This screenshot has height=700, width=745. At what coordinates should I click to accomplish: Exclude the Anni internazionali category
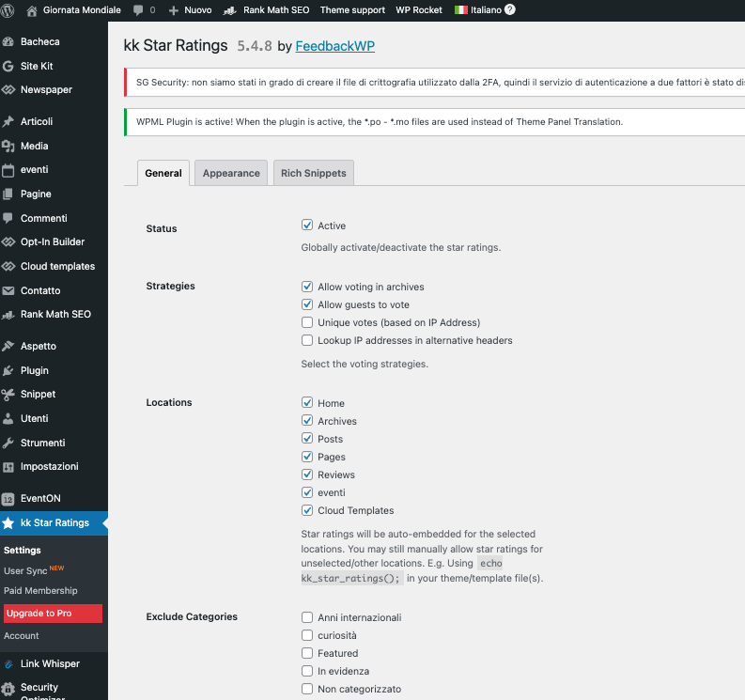(307, 616)
